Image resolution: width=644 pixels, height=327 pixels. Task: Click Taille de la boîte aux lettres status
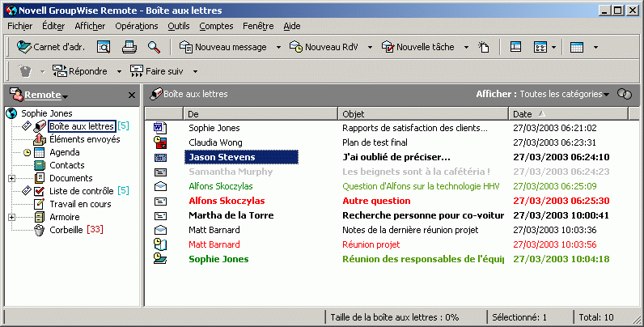tap(394, 317)
